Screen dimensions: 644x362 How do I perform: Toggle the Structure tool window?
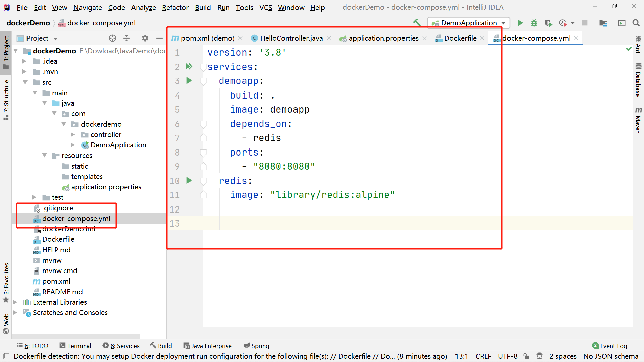click(6, 99)
